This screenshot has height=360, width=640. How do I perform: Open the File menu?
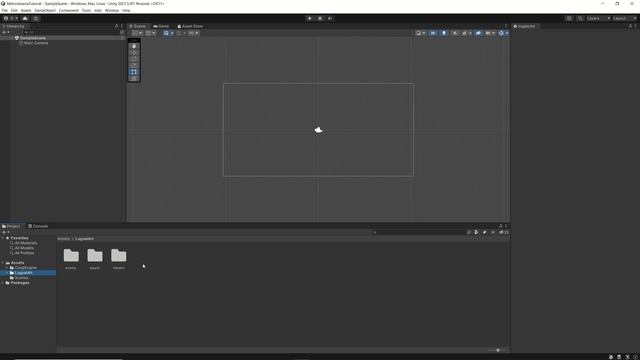[5, 10]
